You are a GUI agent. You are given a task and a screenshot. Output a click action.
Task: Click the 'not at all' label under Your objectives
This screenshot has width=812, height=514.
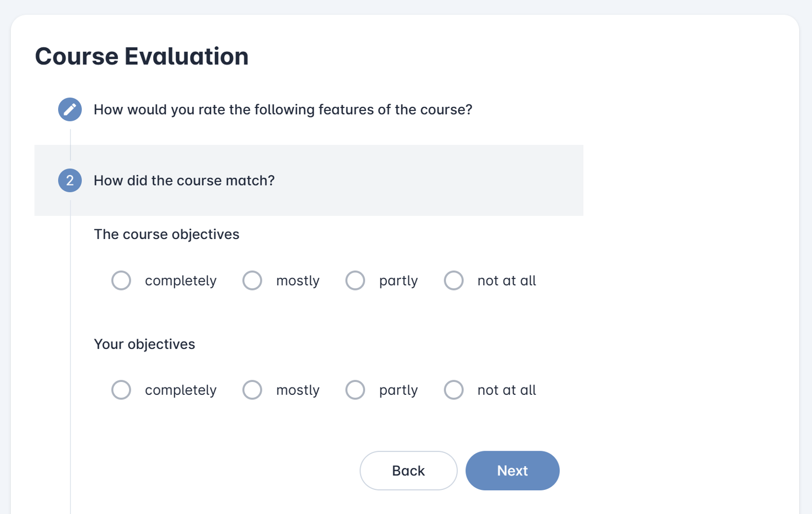click(507, 390)
